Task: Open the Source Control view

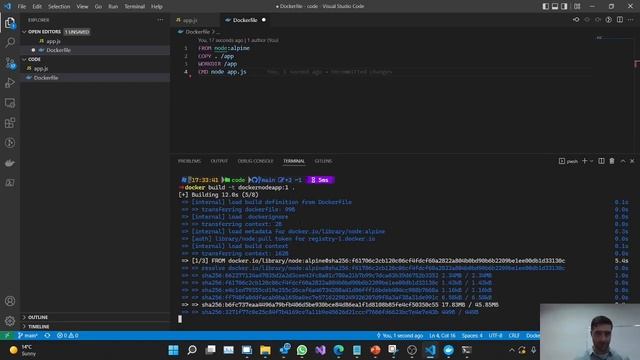Action: 10,63
